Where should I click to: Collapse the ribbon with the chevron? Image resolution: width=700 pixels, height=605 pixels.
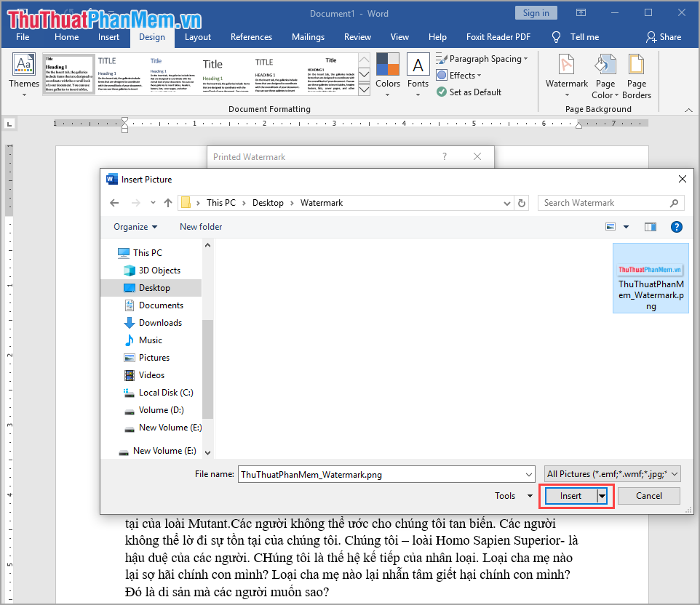tap(688, 109)
